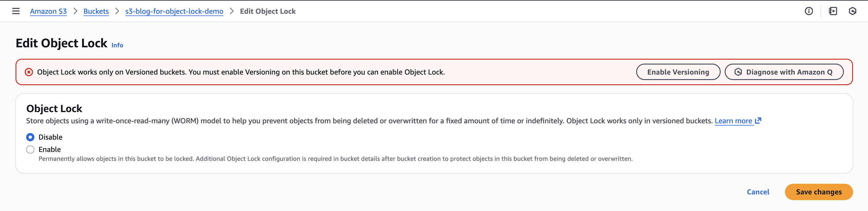Click the Edit Object Lock breadcrumb item
The height and width of the screenshot is (211, 868).
(x=268, y=11)
